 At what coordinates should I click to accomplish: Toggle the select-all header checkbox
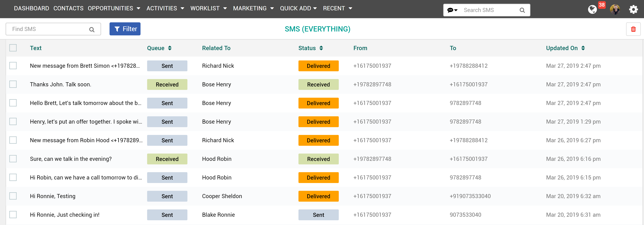coord(13,48)
